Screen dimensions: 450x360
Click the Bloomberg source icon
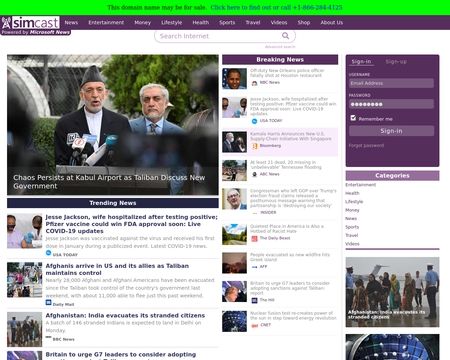point(255,146)
